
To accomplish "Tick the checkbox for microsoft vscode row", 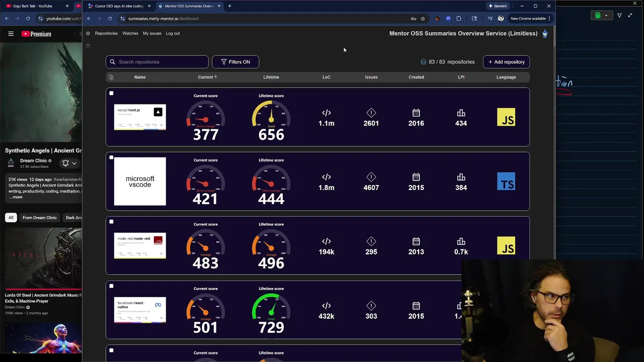I will (111, 157).
